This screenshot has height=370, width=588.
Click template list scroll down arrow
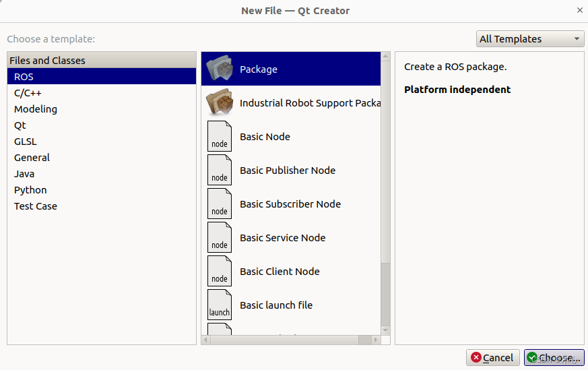pyautogui.click(x=385, y=330)
